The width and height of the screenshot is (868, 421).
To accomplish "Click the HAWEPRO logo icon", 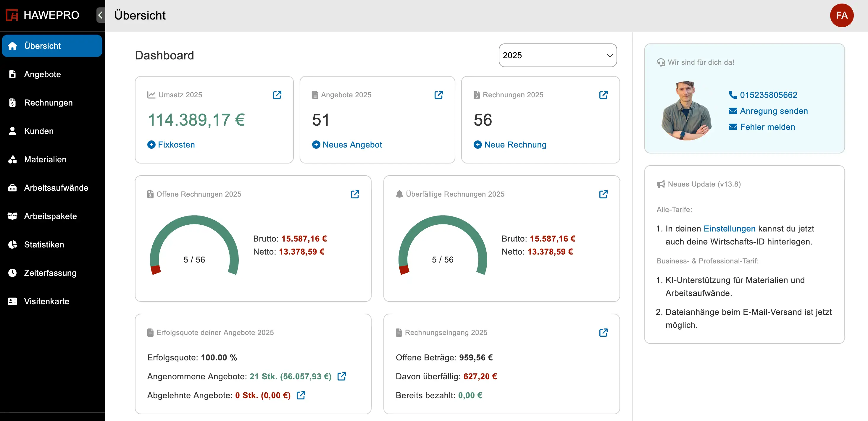I will click(12, 15).
